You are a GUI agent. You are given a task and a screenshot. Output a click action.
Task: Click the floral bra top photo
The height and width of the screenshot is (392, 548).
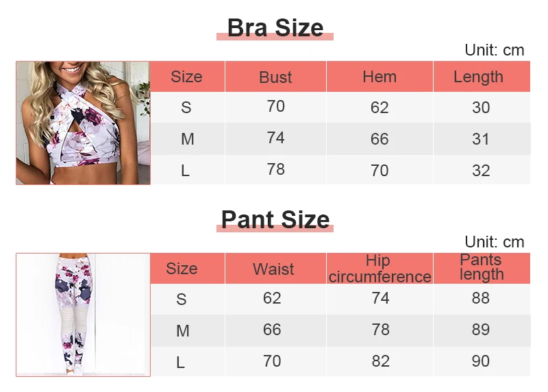83,123
